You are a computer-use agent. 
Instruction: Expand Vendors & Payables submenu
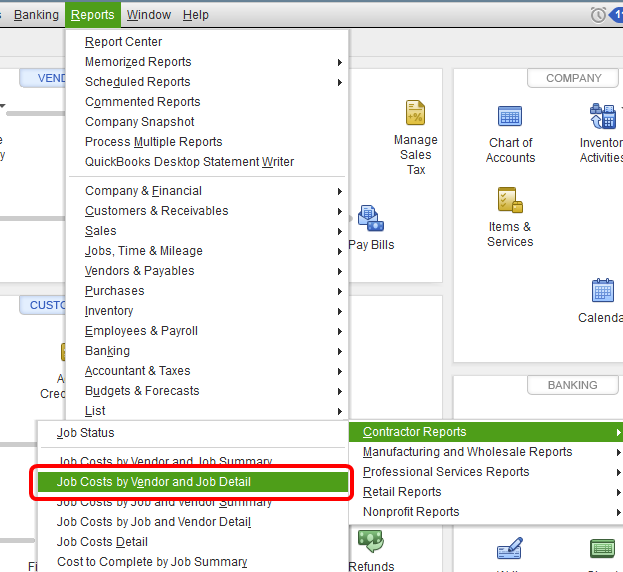pyautogui.click(x=207, y=271)
